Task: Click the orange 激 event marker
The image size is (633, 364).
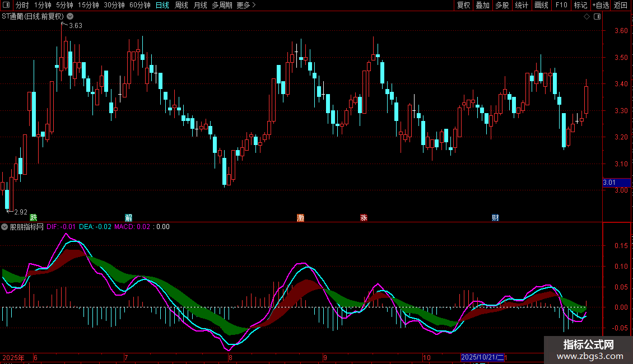Action: click(x=301, y=217)
